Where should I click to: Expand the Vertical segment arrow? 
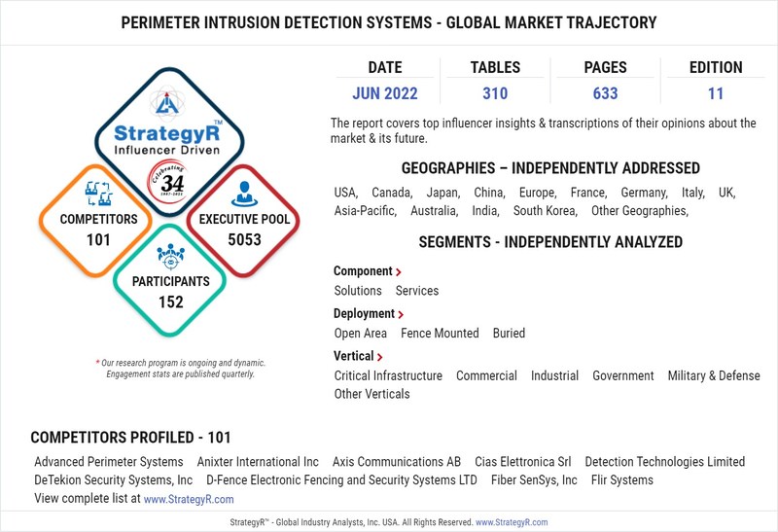[x=380, y=357]
